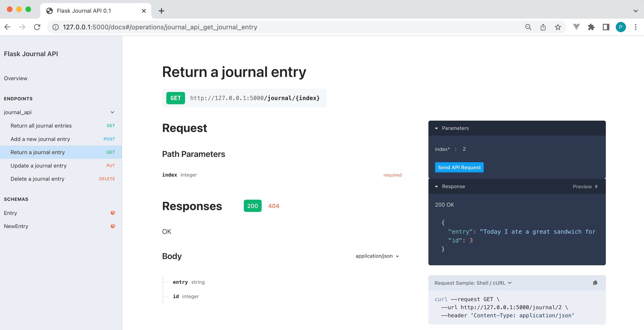The width and height of the screenshot is (644, 330).
Task: Collapse the Response panel triangle
Action: point(436,186)
